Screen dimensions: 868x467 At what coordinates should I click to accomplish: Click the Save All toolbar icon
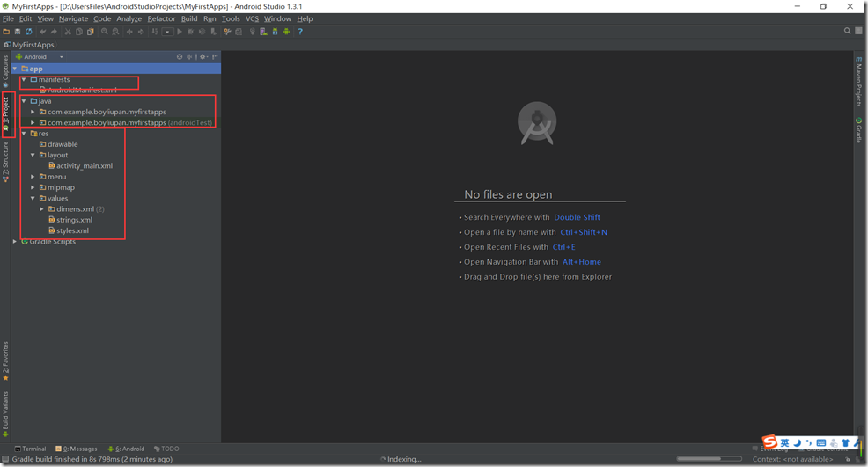17,32
